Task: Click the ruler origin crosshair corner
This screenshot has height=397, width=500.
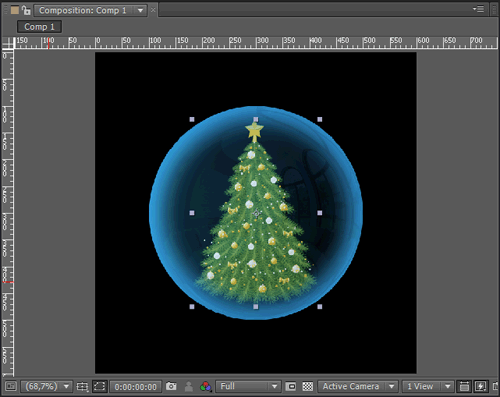Action: tap(8, 43)
